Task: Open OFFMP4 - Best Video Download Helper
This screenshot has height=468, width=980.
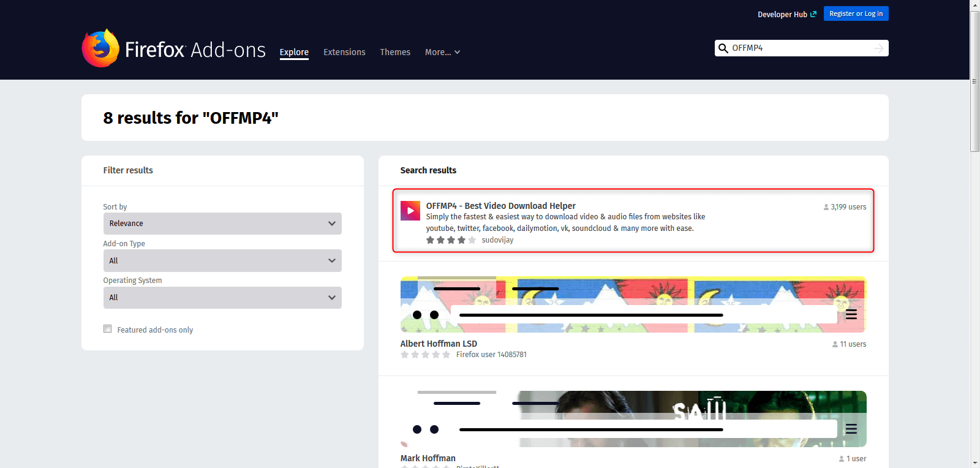Action: (500, 206)
